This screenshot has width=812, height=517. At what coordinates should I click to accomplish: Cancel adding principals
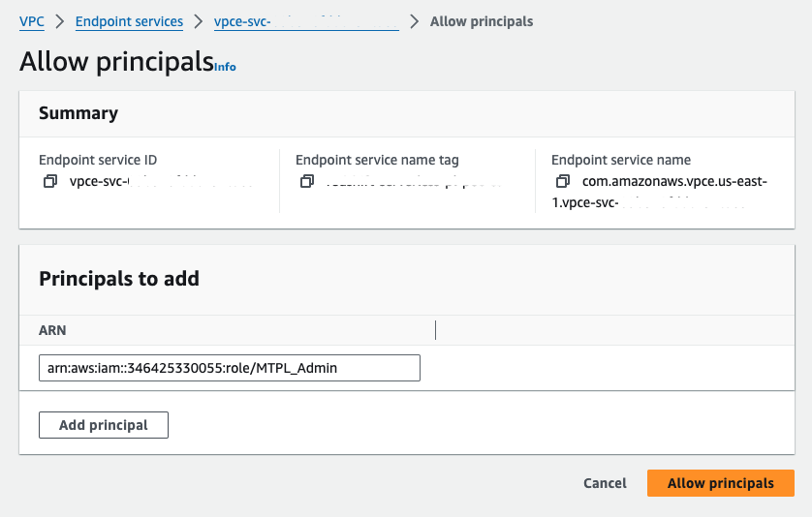click(x=605, y=483)
